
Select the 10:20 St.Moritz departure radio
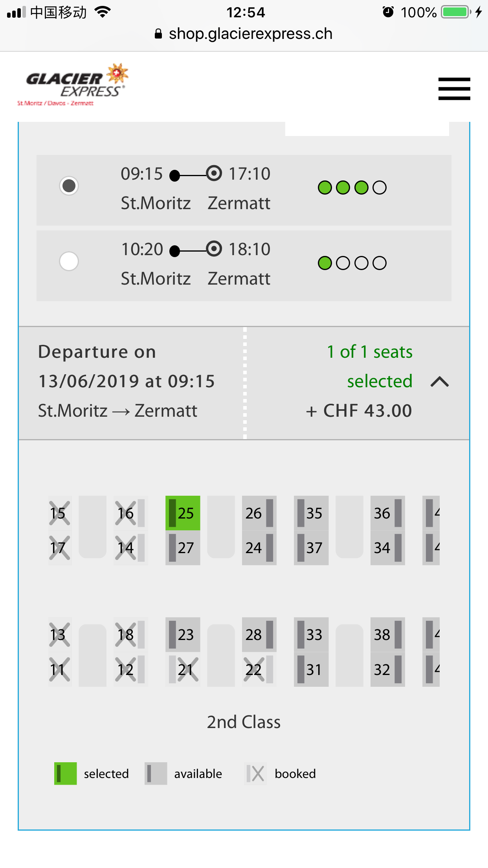tap(69, 261)
